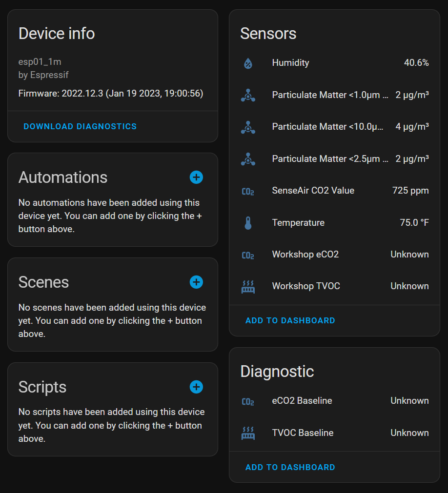Screen dimensions: 448x493
Task: Click the SenseAir CO2 Value icon
Action: pyautogui.click(x=248, y=191)
